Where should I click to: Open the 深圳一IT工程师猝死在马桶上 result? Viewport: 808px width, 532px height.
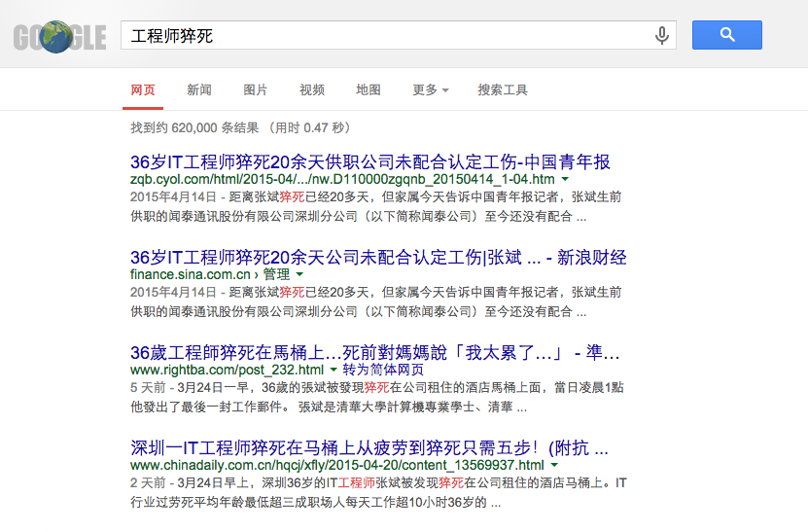click(369, 448)
